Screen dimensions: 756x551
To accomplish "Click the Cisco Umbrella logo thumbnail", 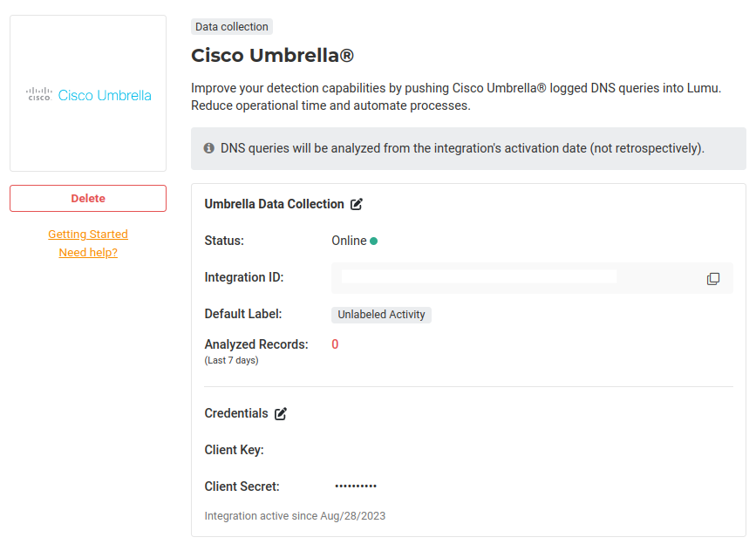I will point(88,94).
